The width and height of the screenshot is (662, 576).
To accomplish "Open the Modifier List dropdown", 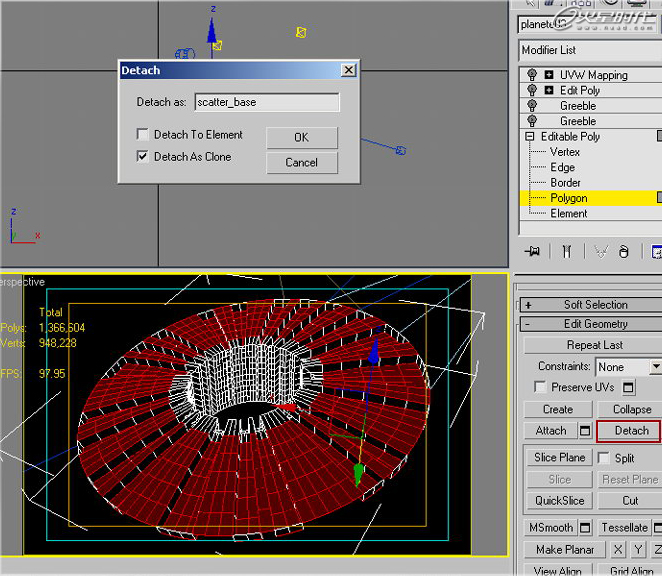I will (x=588, y=50).
